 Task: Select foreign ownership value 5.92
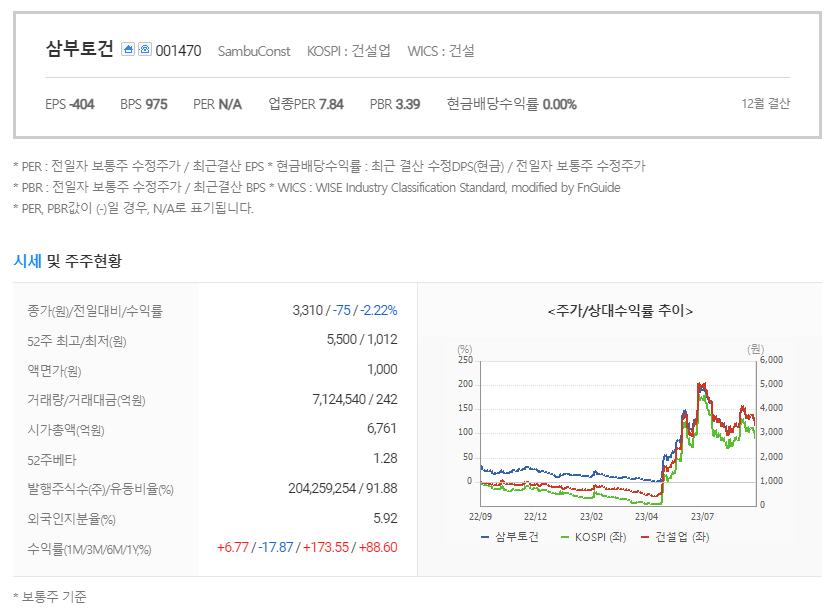385,518
